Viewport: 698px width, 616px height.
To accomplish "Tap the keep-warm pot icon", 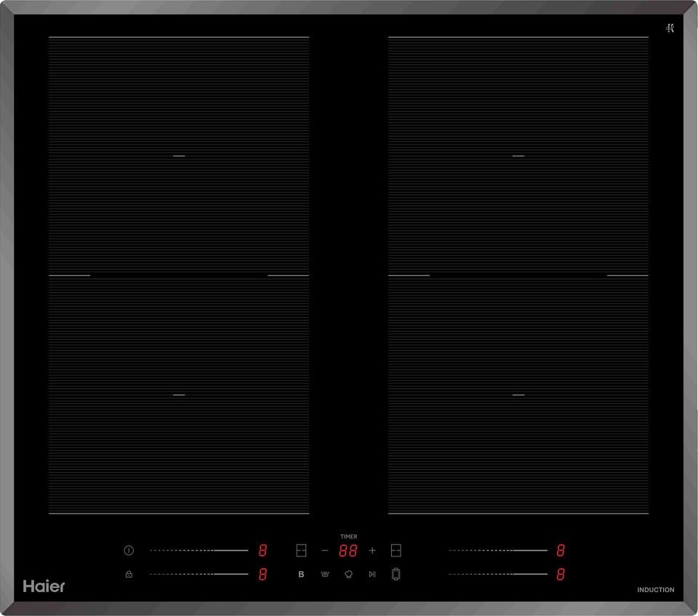I will [325, 574].
